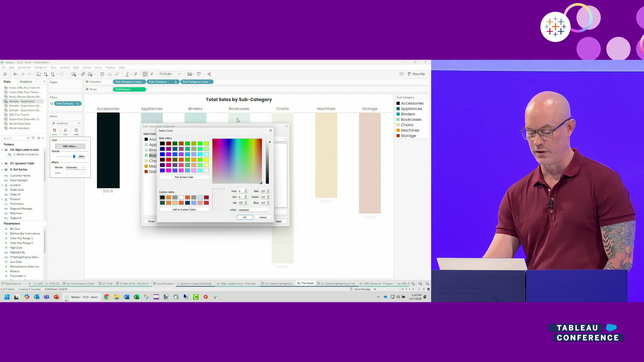The height and width of the screenshot is (362, 644).
Task: Click the HTML color code field
Action: [x=253, y=210]
